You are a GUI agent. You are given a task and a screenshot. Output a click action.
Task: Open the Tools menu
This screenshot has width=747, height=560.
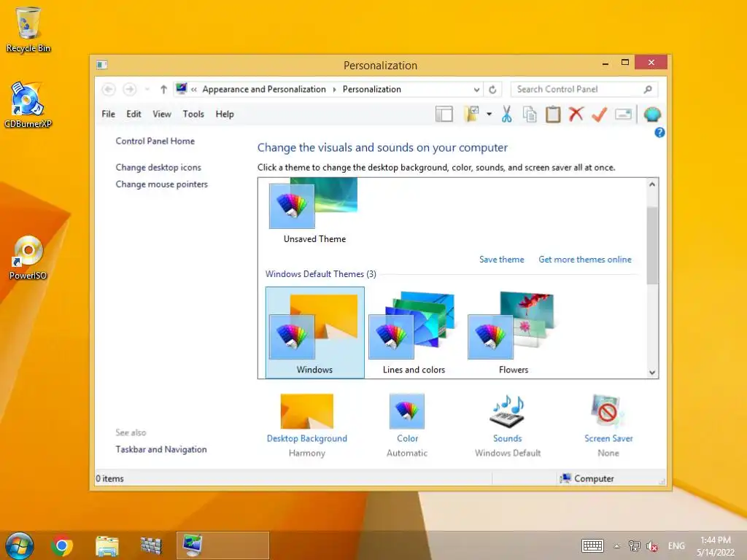pos(193,114)
